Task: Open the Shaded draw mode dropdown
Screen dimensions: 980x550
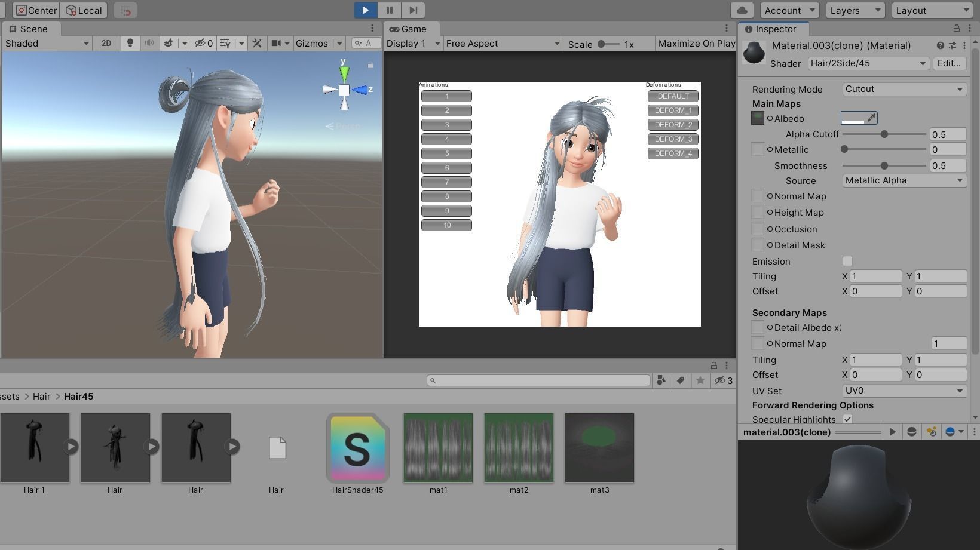Action: (47, 43)
